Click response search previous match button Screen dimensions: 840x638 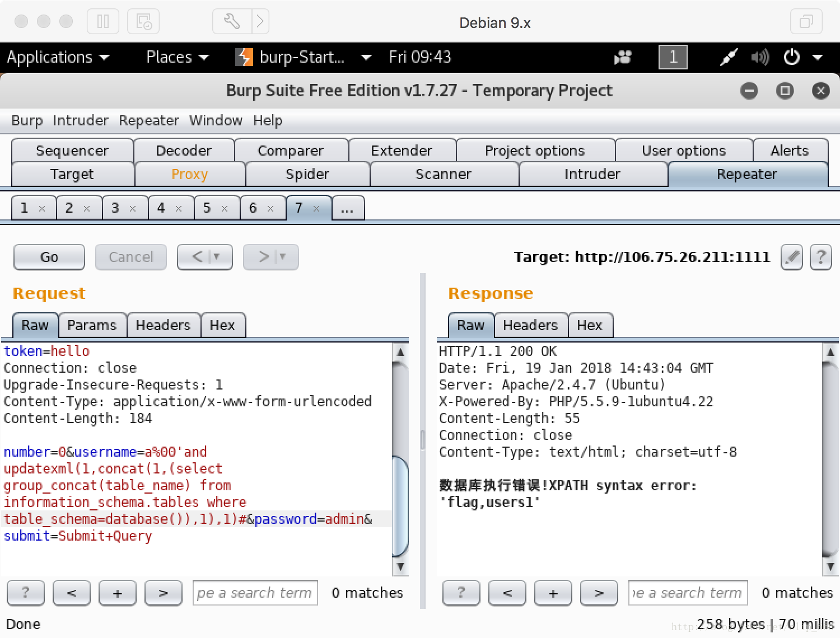507,593
